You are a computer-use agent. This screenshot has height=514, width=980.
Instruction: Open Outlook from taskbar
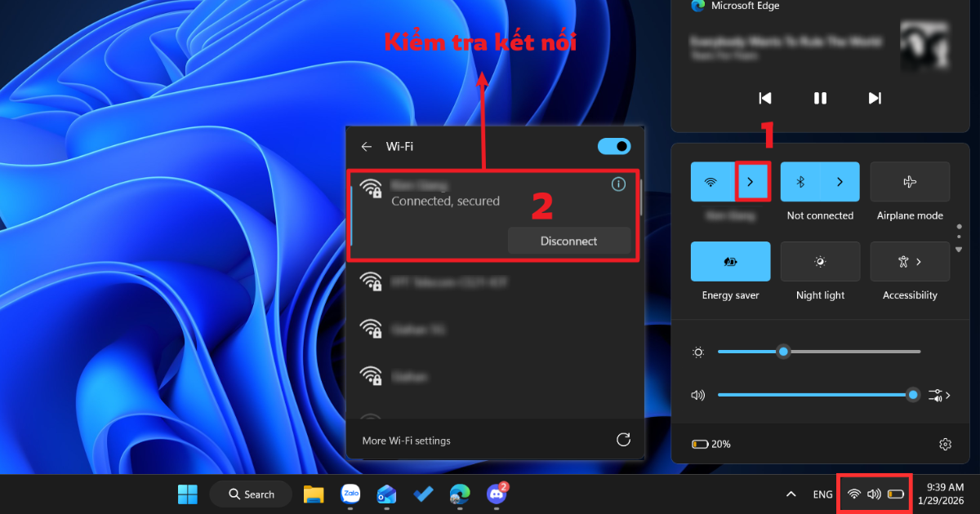386,494
